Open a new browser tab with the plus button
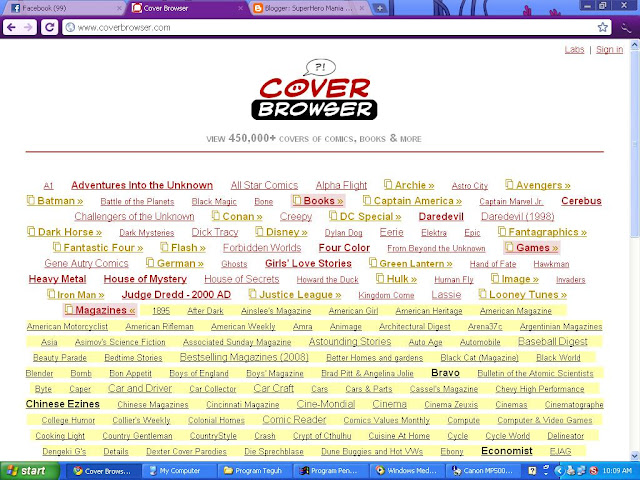 (380, 8)
